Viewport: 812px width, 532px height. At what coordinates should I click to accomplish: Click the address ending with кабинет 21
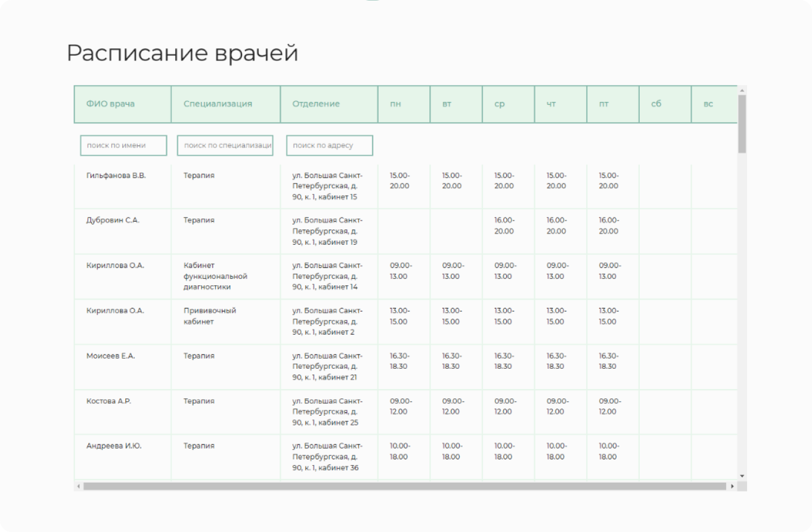pyautogui.click(x=327, y=367)
